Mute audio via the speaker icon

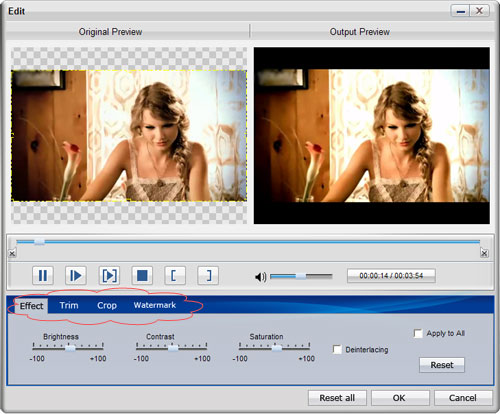(260, 277)
